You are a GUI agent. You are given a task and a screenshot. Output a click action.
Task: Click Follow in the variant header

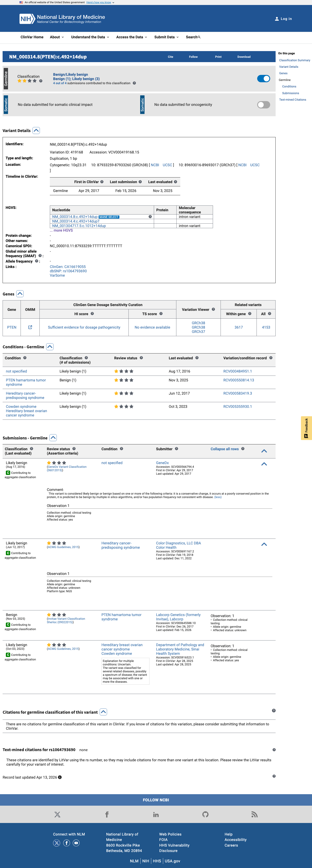tap(193, 57)
